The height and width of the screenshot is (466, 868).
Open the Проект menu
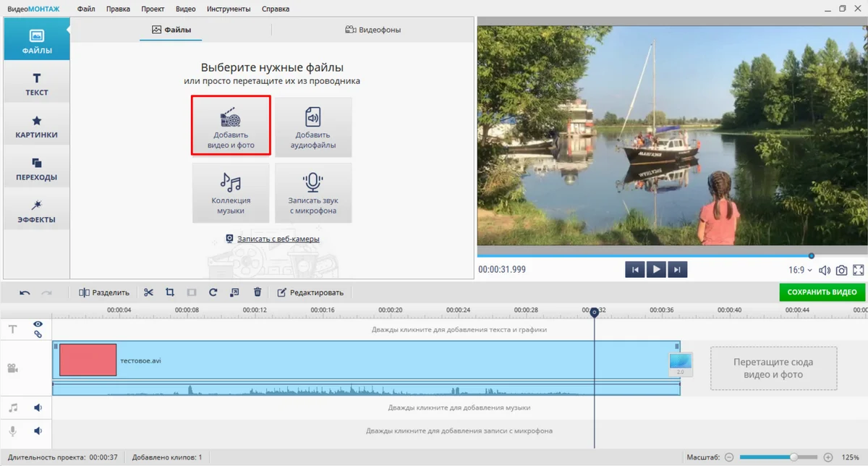(x=153, y=9)
